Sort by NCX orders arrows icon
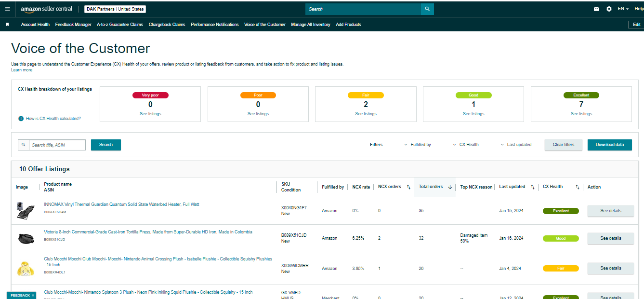644x299 pixels. (x=408, y=187)
